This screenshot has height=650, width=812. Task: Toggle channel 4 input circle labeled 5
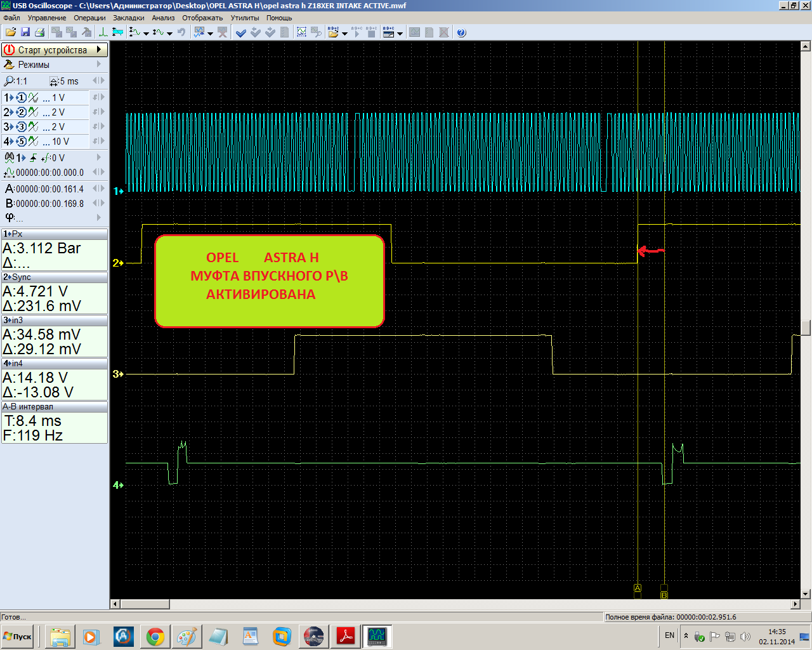(x=21, y=142)
